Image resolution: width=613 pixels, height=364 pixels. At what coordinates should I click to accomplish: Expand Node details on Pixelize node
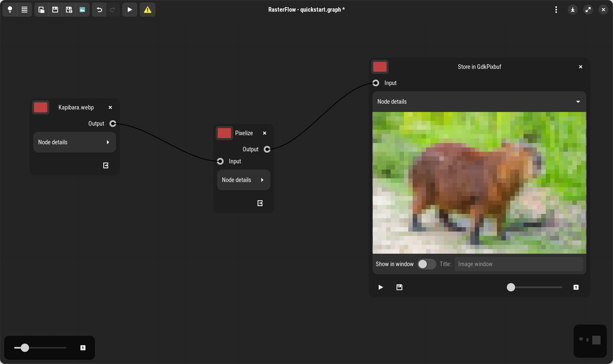click(x=243, y=180)
